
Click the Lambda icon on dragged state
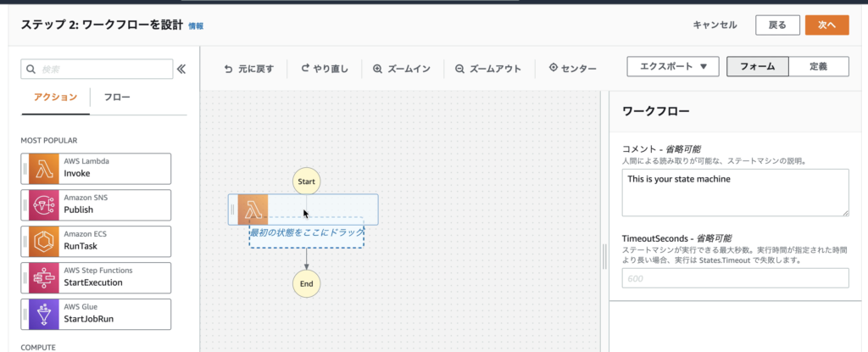coord(253,210)
